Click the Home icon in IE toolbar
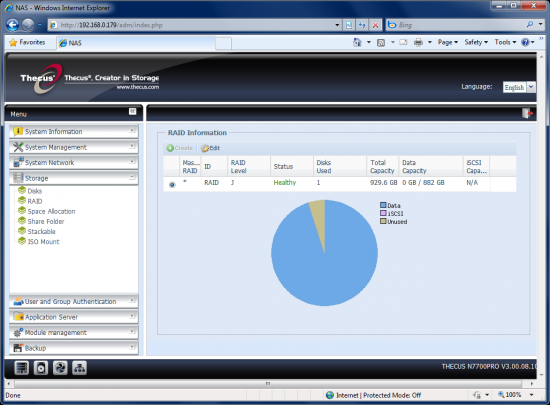 [357, 42]
